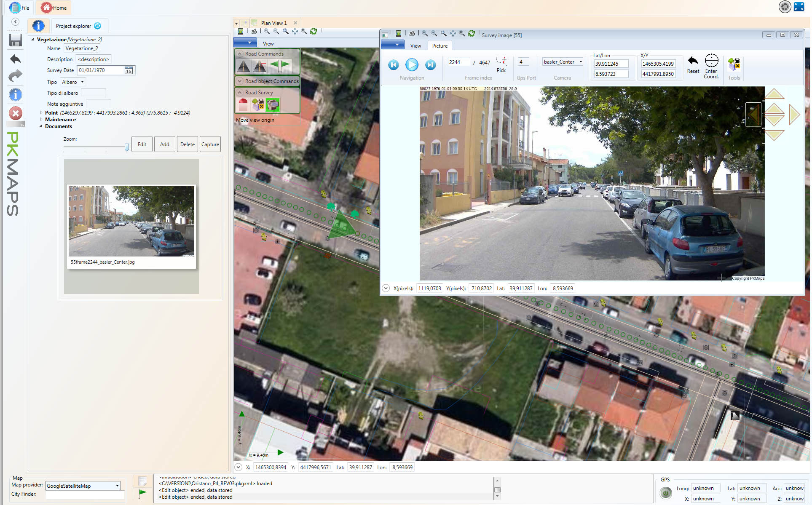Click the Enter Coord. globe icon
The height and width of the screenshot is (505, 812).
(x=711, y=61)
